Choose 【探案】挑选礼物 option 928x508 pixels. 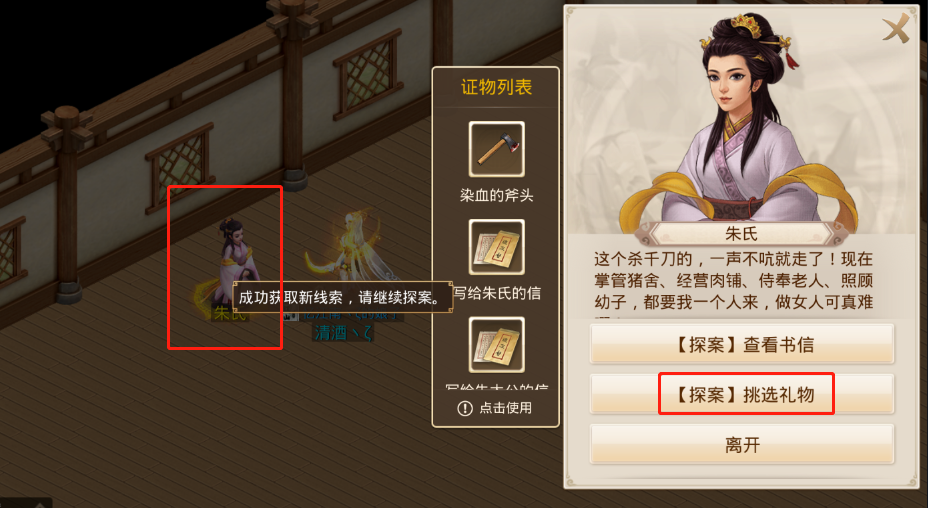point(742,394)
